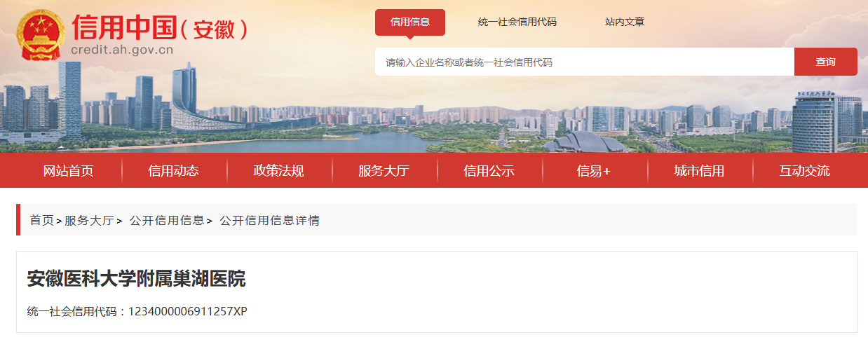Image resolution: width=868 pixels, height=342 pixels.
Task: Go to 公开信用信息 via breadcrumb
Action: pyautogui.click(x=167, y=220)
